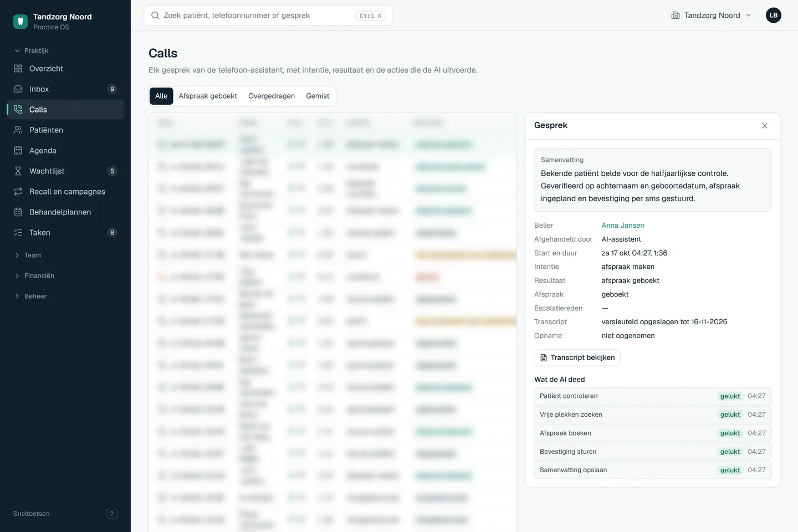Expand the Team section
Viewport: 798px width, 532px height.
click(x=28, y=255)
